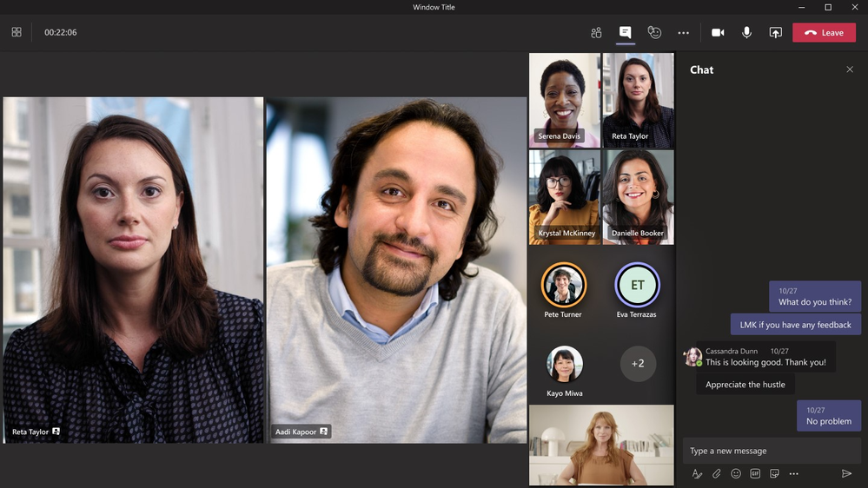
Task: Leave the meeting
Action: [824, 33]
